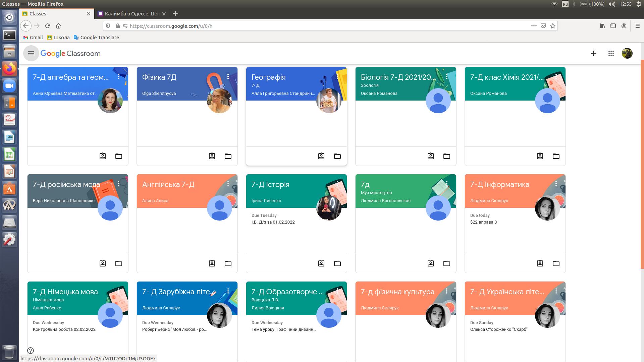Open the Classroom main menu hamburger
The height and width of the screenshot is (362, 644).
(31, 53)
